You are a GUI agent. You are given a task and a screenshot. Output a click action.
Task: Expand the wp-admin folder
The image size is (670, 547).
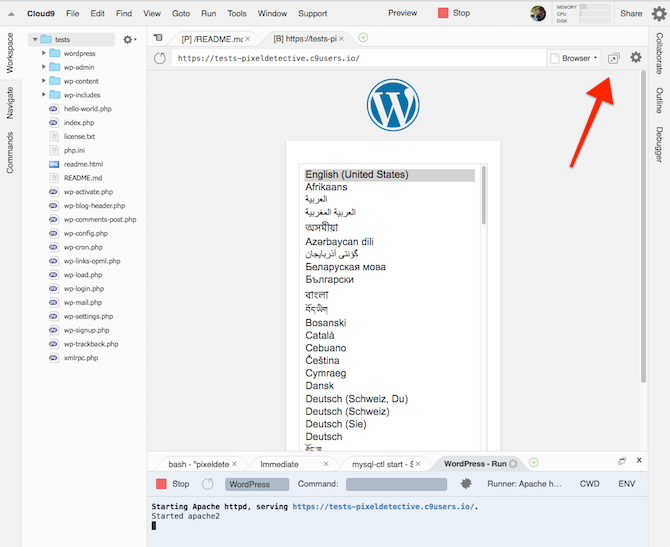pyautogui.click(x=44, y=67)
